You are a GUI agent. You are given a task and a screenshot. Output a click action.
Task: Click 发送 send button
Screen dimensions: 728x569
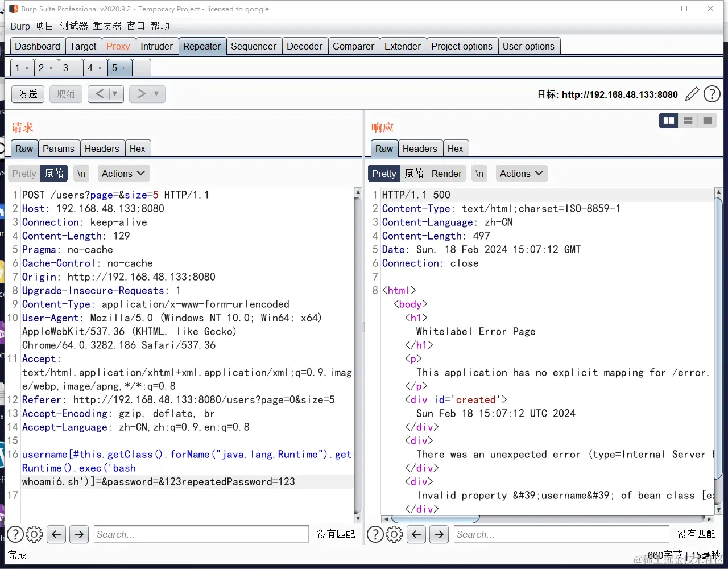point(28,94)
